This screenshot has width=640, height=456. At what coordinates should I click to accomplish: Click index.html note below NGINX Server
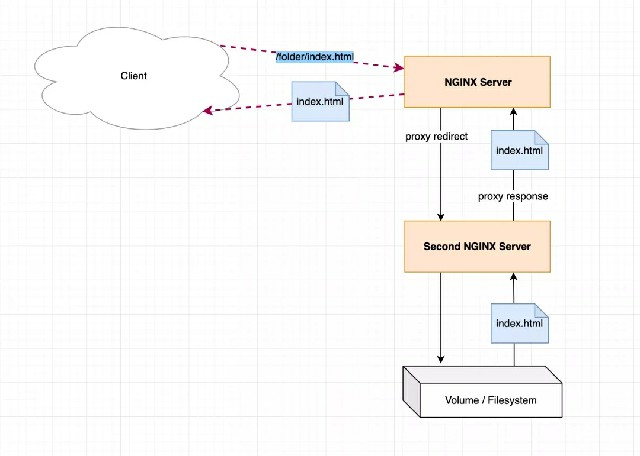coord(520,150)
